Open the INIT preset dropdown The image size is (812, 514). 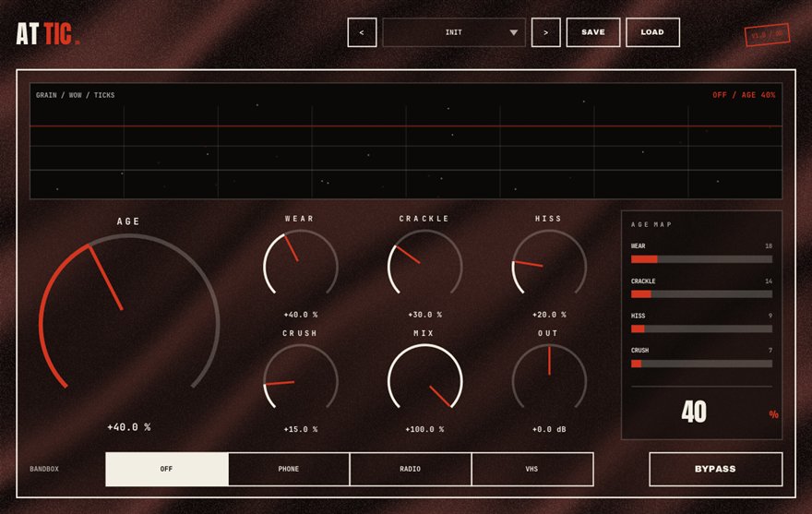point(454,32)
